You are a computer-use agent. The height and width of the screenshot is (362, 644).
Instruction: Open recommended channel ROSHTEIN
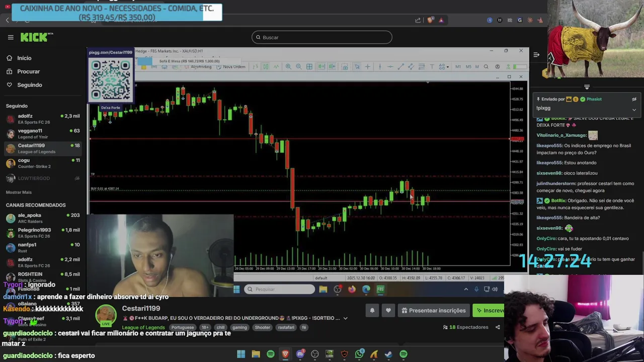[x=43, y=277]
